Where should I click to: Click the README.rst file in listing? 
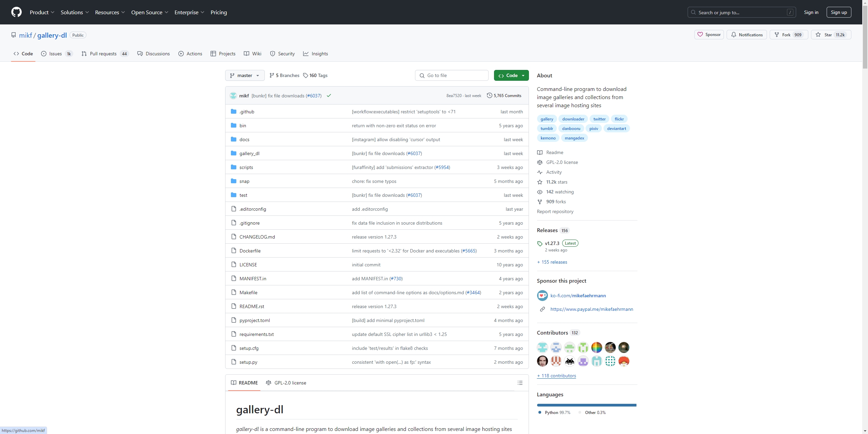pyautogui.click(x=251, y=306)
